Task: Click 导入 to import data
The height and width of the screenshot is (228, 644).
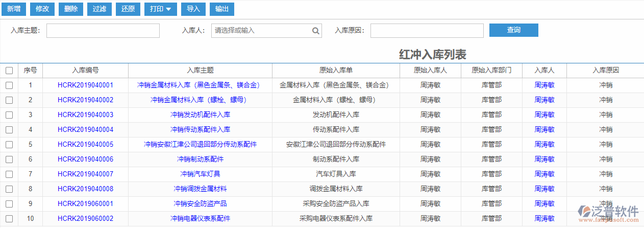Action: [x=193, y=9]
